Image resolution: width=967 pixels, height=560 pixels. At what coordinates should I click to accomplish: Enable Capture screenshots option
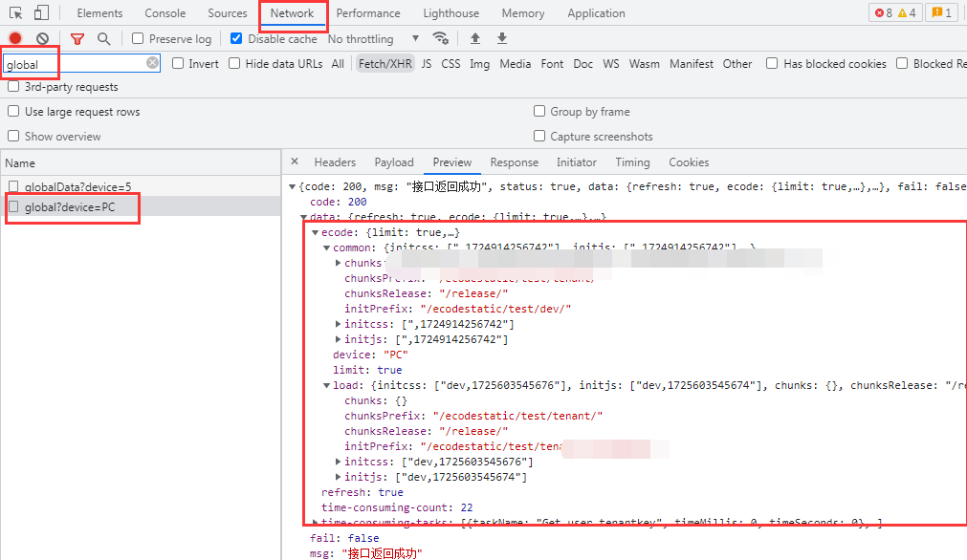coord(539,136)
